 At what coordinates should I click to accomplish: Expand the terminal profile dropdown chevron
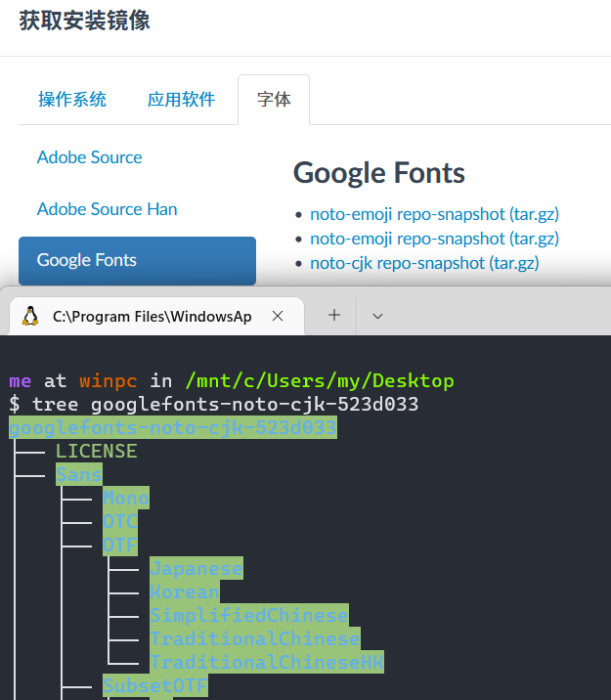click(x=377, y=316)
